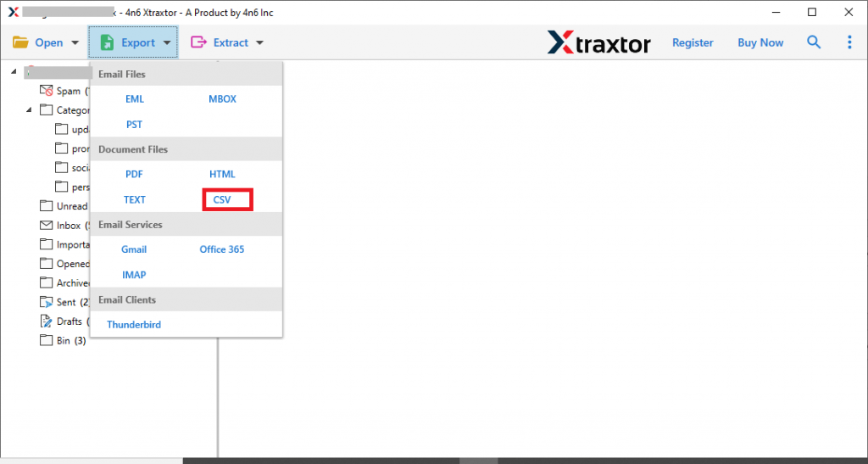Click the Buy Now link
The image size is (868, 464).
coord(760,42)
